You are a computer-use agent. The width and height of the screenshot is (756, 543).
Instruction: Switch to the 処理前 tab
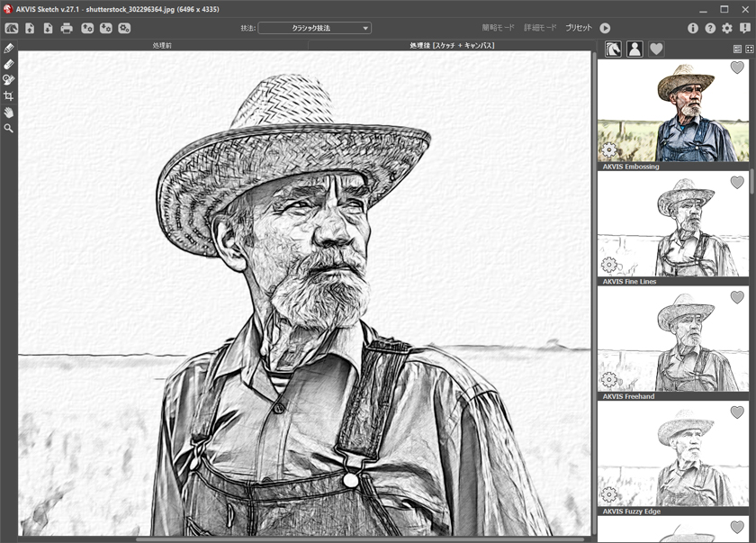pos(163,45)
